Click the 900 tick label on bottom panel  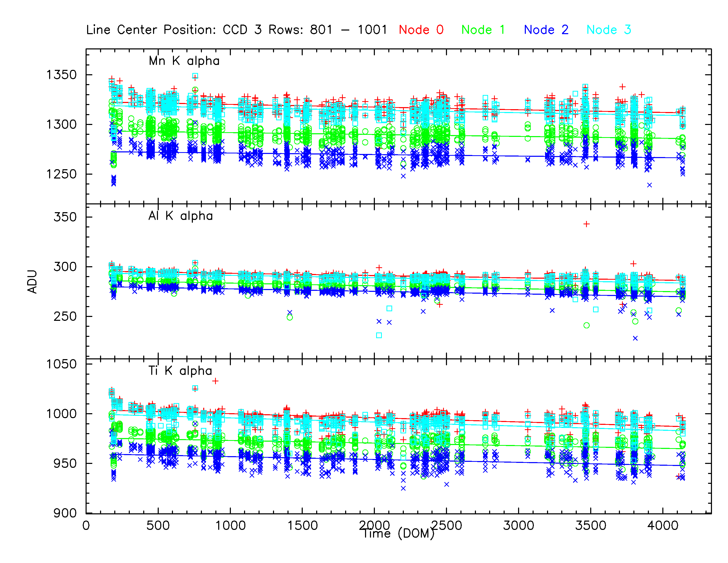[65, 513]
